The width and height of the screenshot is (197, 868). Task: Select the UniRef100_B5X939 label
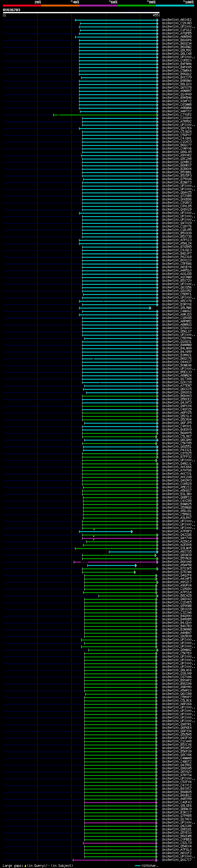pos(177,233)
